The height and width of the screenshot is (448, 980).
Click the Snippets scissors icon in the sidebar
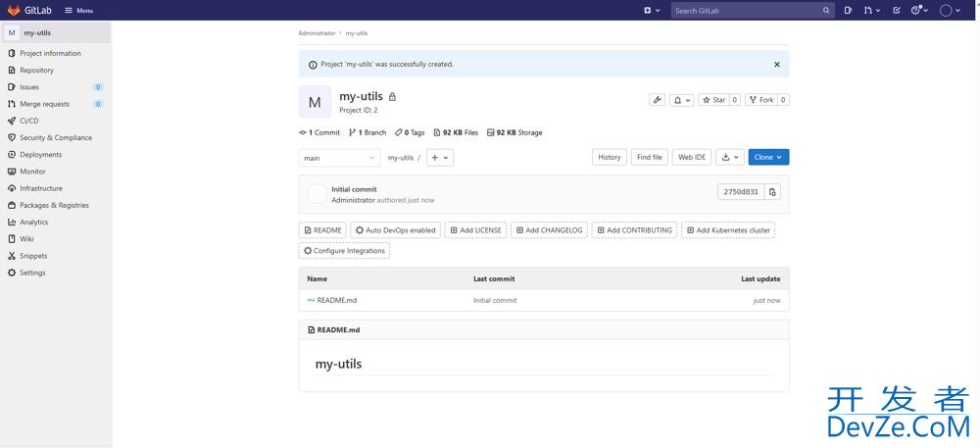pos(12,256)
